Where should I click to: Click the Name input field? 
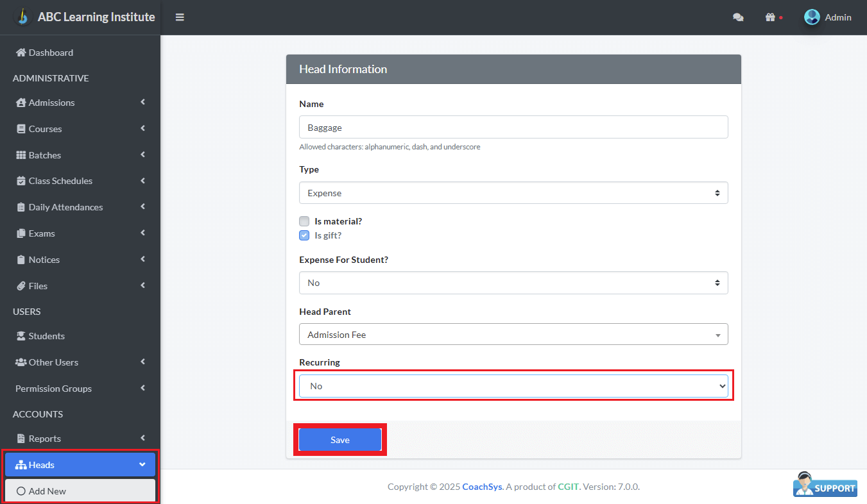513,127
